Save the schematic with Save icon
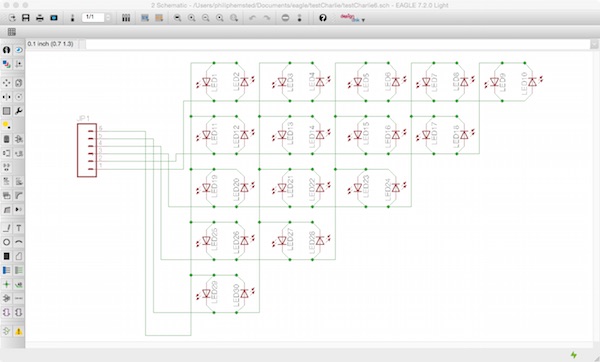 [x=26, y=18]
